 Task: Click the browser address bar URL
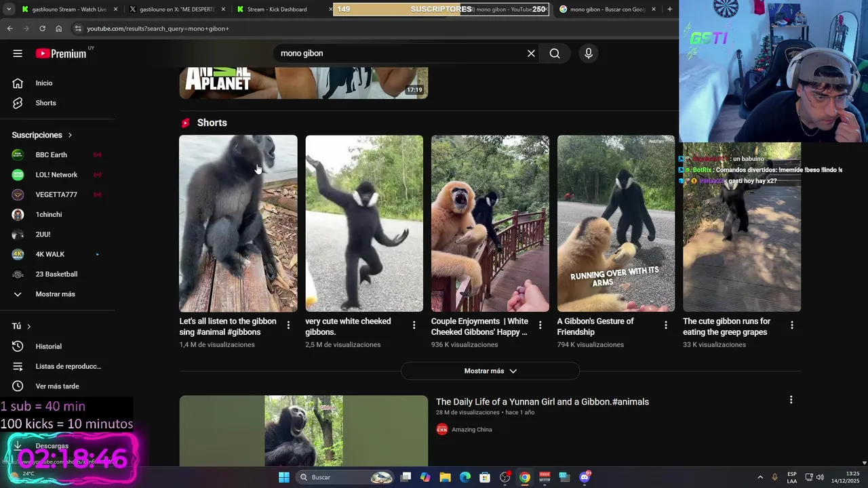click(x=158, y=28)
